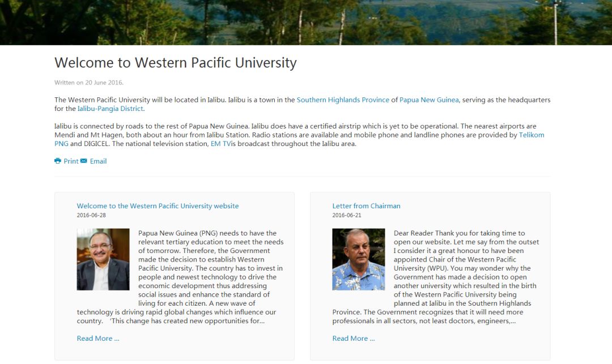612x364 pixels.
Task: Open the Telikom PNG link
Action: tap(531, 135)
